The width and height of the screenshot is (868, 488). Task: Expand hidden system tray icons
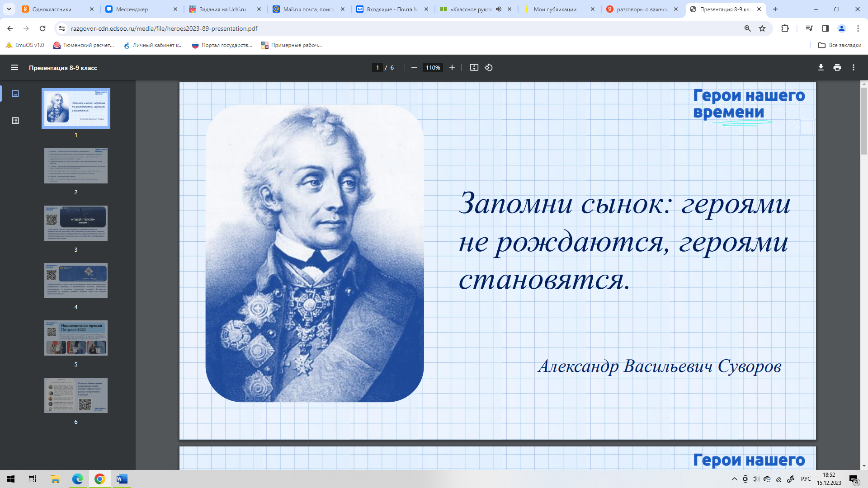(x=734, y=479)
